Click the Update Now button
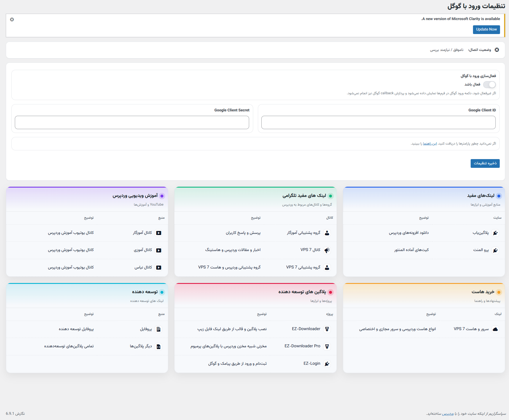Viewport: 509px width, 420px height. point(486,29)
